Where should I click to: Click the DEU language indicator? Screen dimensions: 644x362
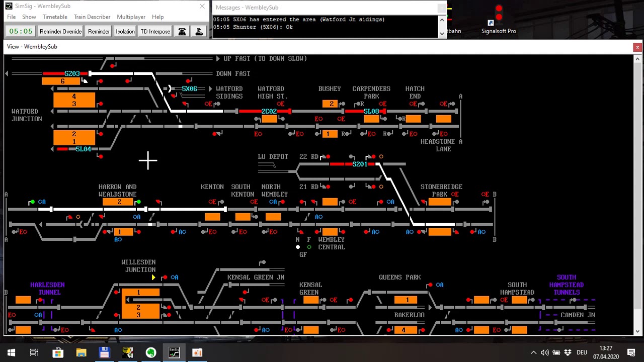point(582,352)
